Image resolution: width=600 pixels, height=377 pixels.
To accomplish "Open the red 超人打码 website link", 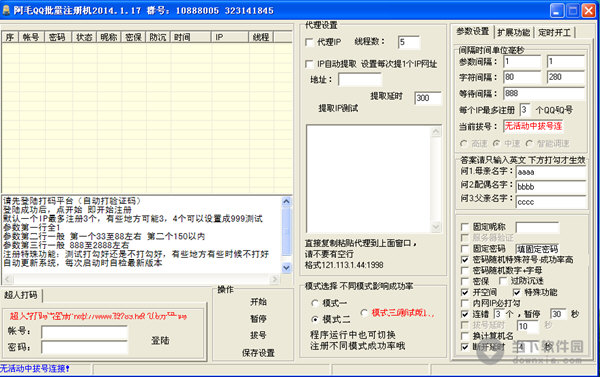I will (x=98, y=316).
